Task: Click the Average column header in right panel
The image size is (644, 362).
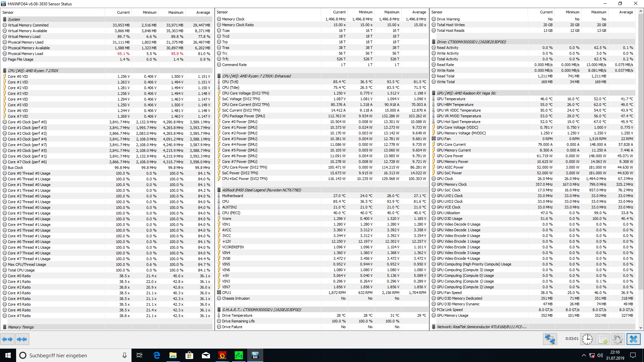Action: click(x=626, y=12)
